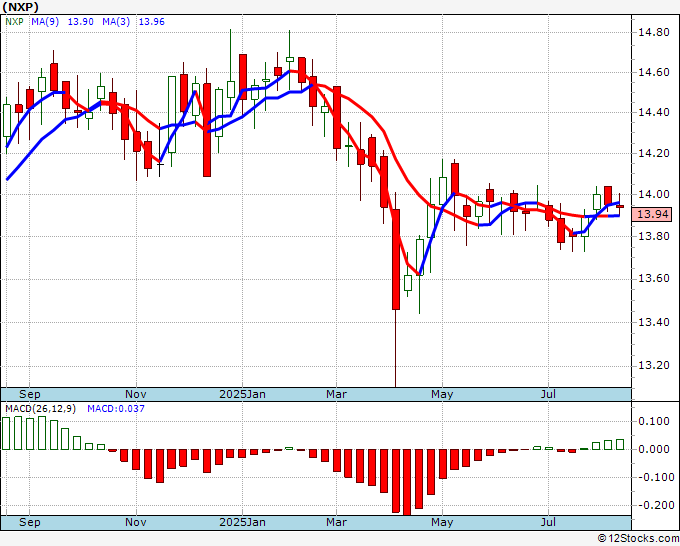This screenshot has height=546, width=680.
Task: Click 2025Jan on the price chart time axis
Action: click(242, 394)
